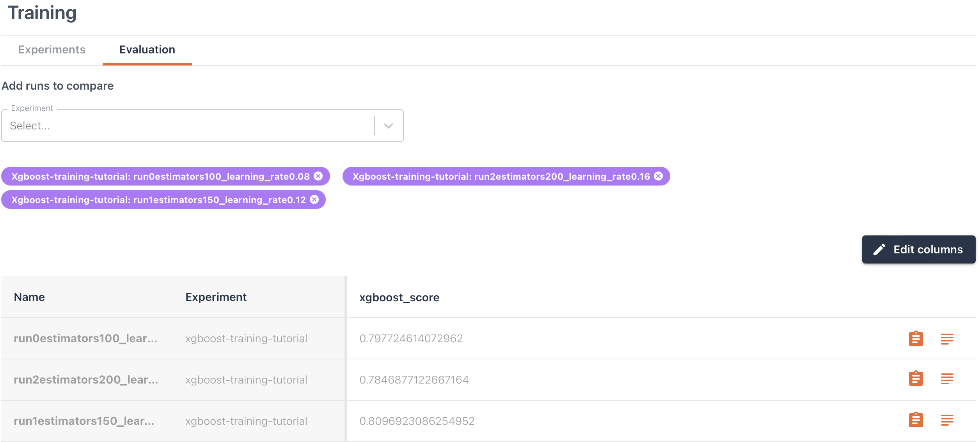The height and width of the screenshot is (442, 980).
Task: Click the Add runs to compare label
Action: tap(58, 86)
